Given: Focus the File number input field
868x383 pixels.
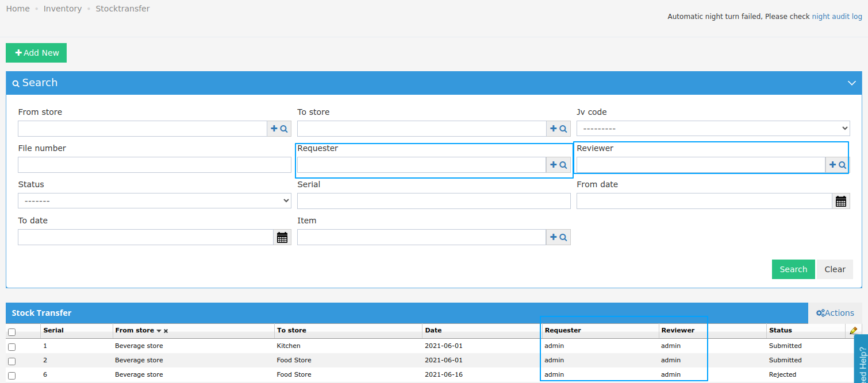Looking at the screenshot, I should (x=155, y=165).
